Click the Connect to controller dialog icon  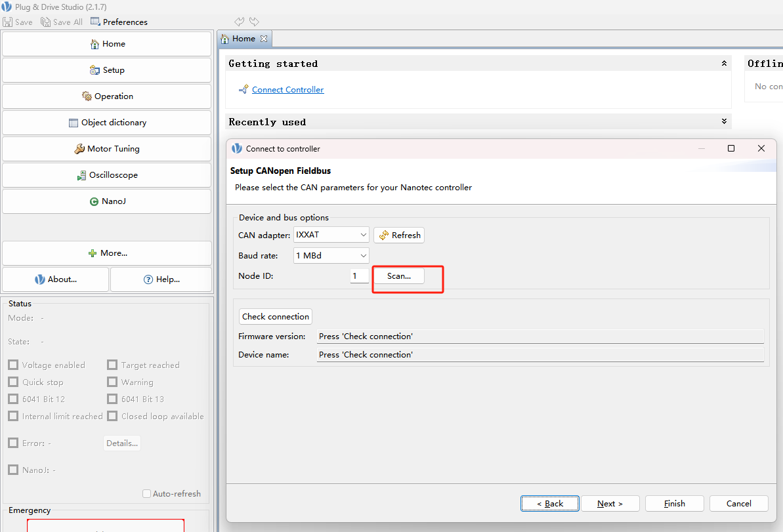(237, 148)
